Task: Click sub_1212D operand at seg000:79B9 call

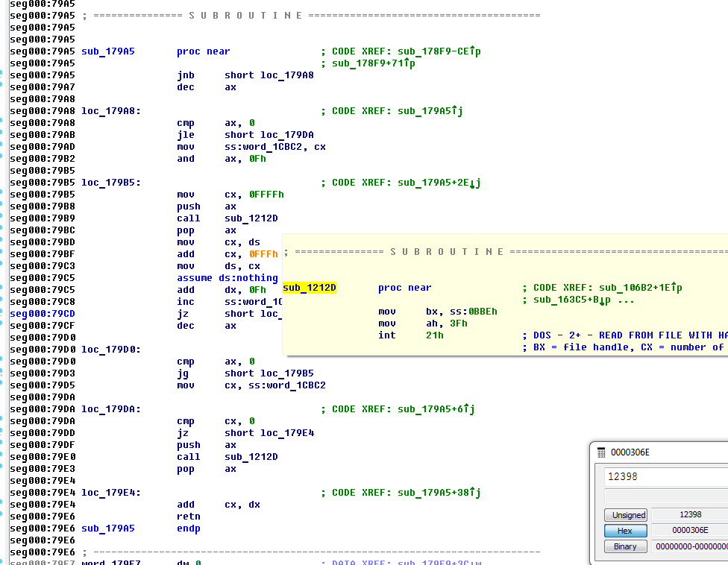Action: coord(251,218)
